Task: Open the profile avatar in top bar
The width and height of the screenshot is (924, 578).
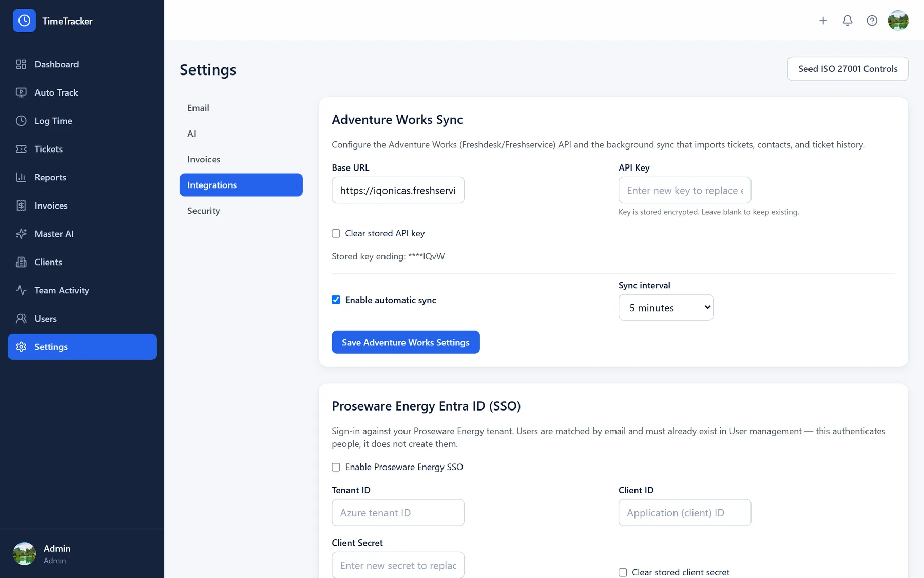Action: click(898, 21)
